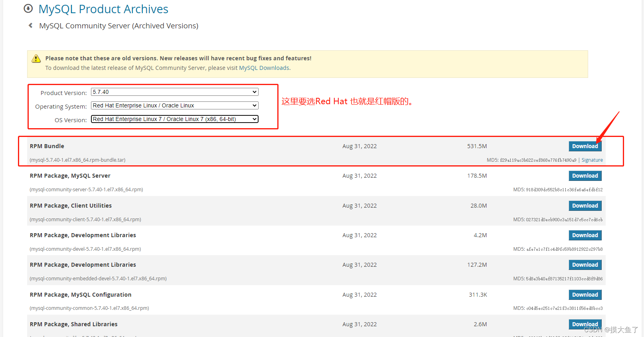Download the RPM Bundle
Screen dimensions: 644x337
(x=585, y=146)
